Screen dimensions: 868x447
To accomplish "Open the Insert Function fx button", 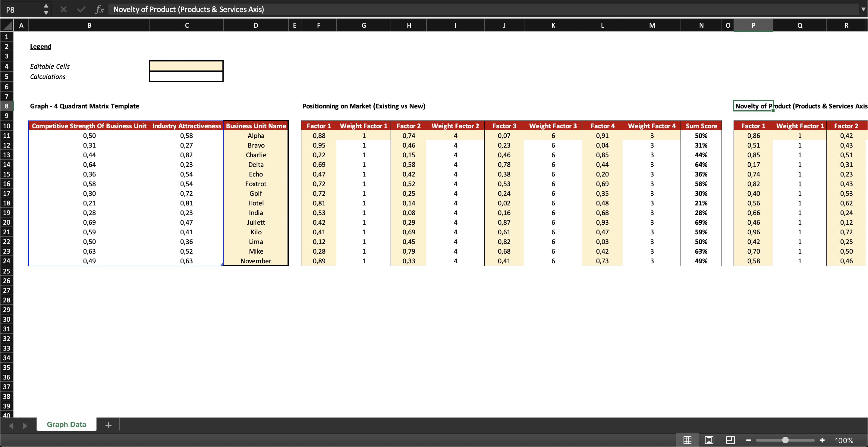I will (x=99, y=9).
